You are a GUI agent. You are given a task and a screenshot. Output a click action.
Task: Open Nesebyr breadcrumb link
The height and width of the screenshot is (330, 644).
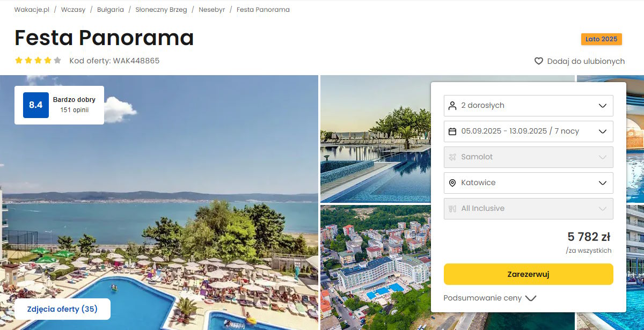[212, 10]
